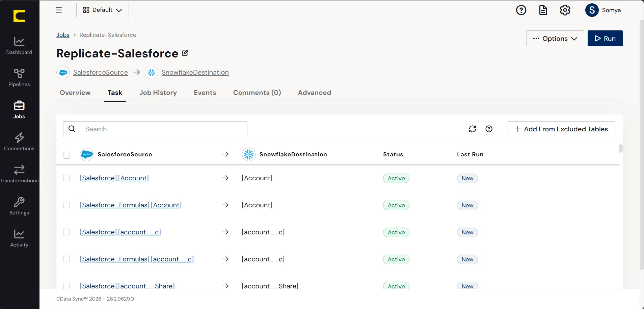Toggle the hamburger navigation menu

59,10
